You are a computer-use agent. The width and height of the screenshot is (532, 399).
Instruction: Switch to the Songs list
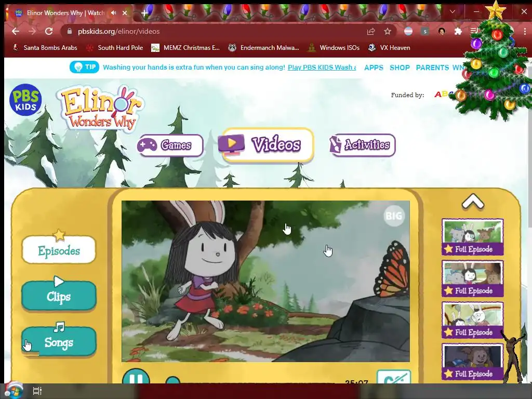pos(59,341)
